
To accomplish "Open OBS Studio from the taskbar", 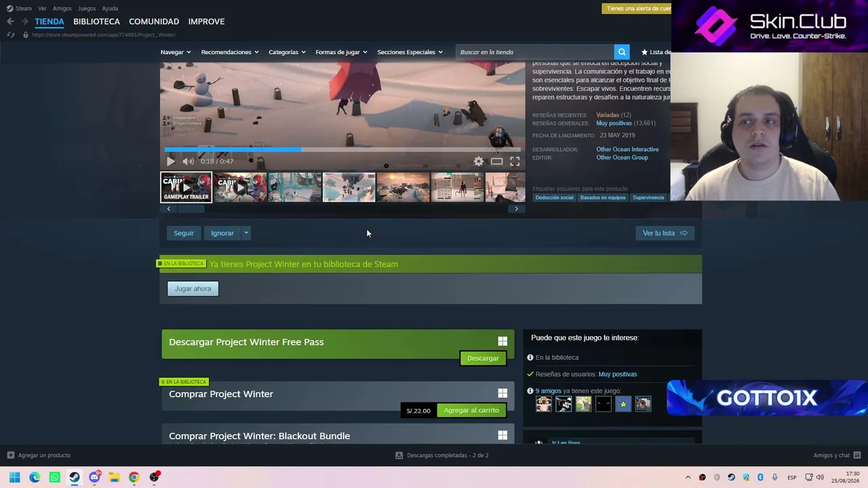I will [x=155, y=477].
